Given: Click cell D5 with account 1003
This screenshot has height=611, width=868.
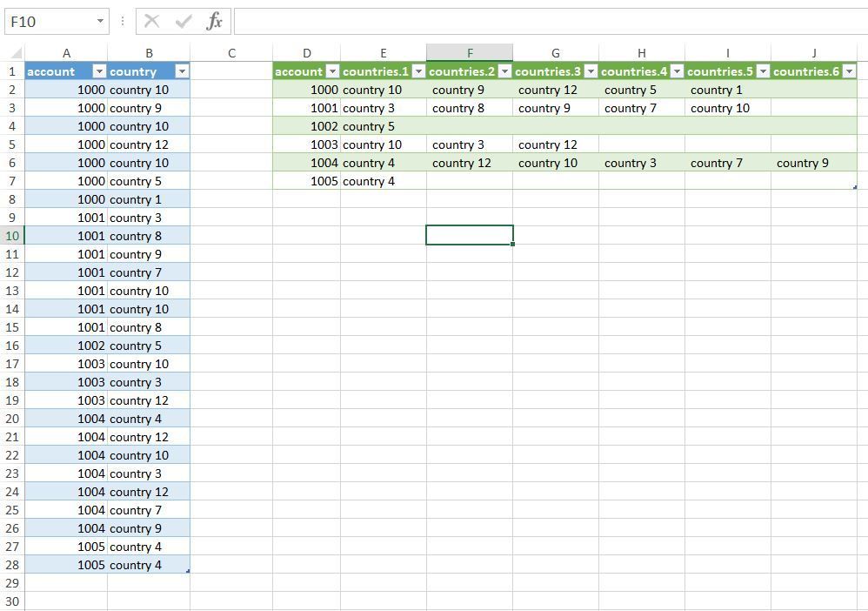Looking at the screenshot, I should click(307, 144).
